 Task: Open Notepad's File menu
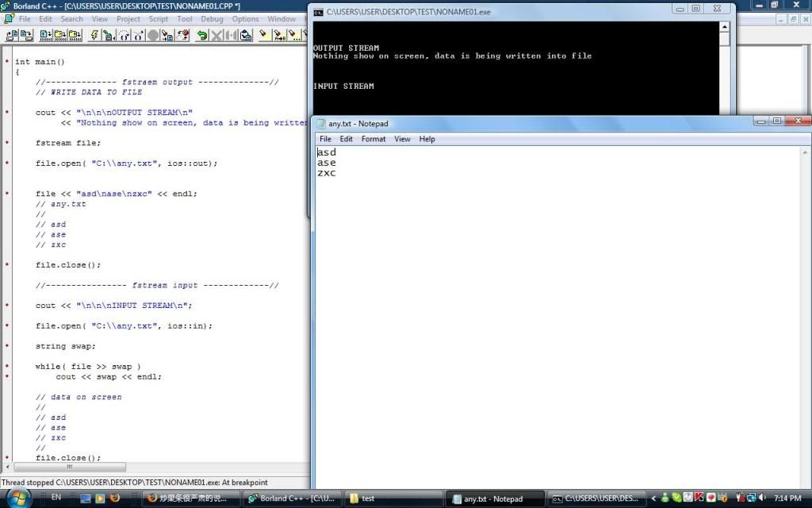325,139
